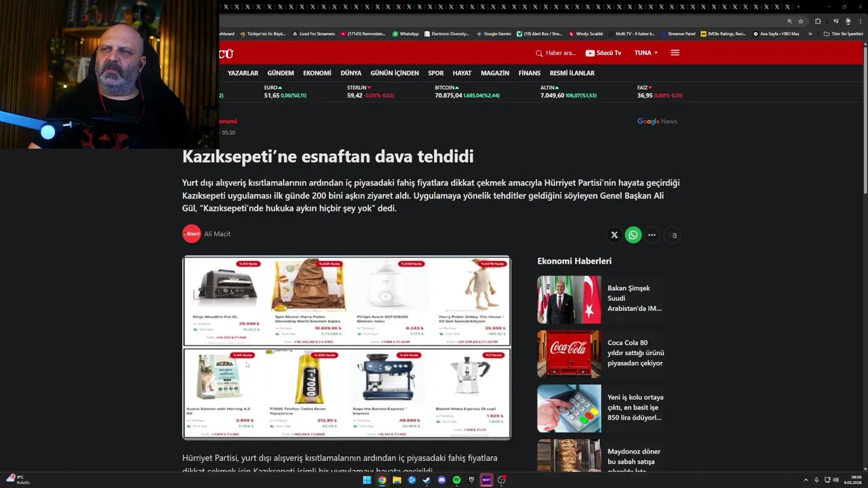Open EKONOMİ section
Viewport: 868px width, 488px height.
click(317, 73)
